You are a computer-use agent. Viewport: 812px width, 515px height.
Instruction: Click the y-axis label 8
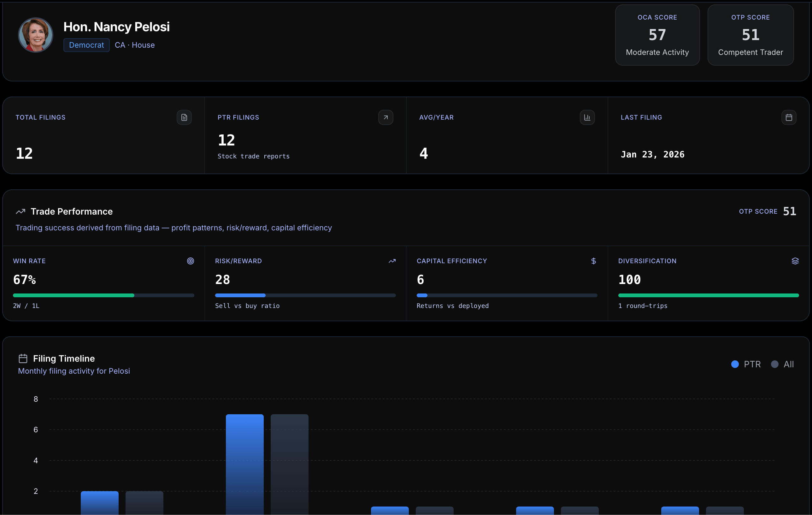36,399
